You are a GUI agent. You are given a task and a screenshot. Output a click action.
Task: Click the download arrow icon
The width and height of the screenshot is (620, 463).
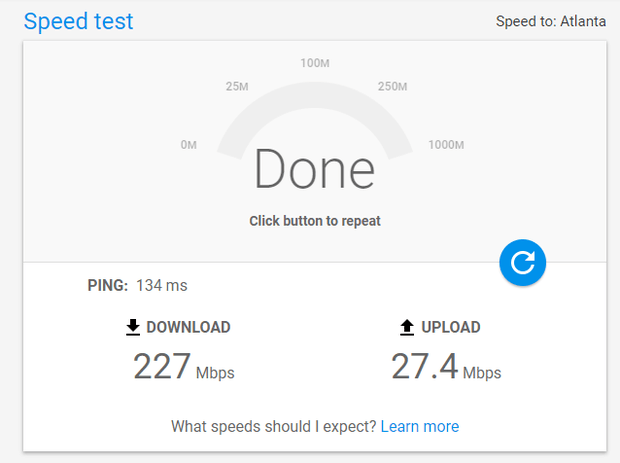pos(133,327)
